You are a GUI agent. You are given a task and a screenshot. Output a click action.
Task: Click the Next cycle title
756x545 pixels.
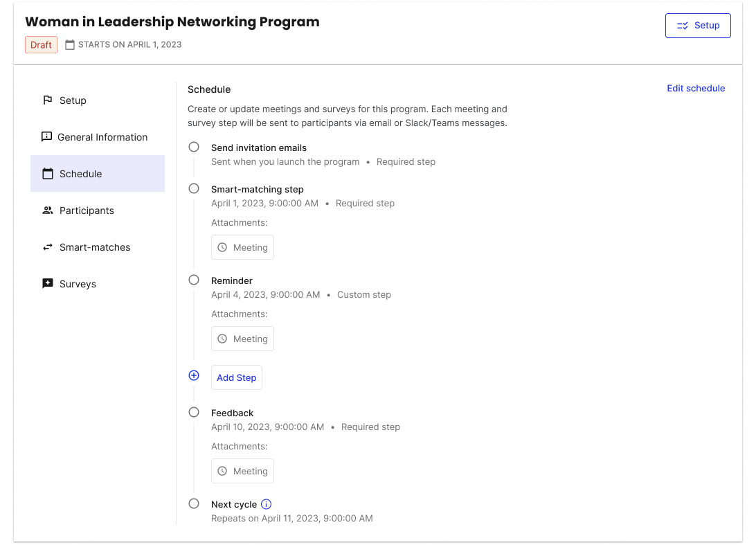[x=234, y=504]
